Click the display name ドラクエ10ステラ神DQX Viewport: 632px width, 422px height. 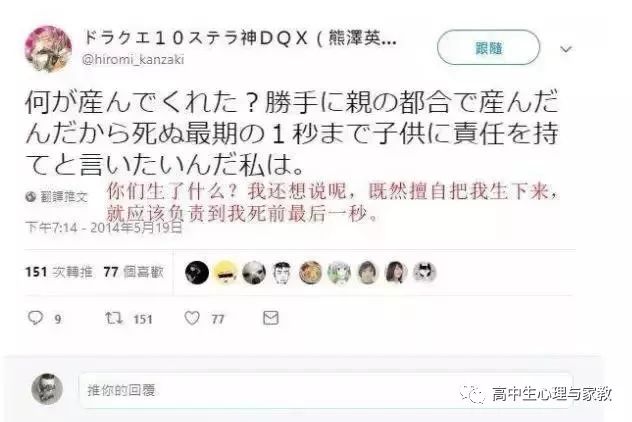coord(196,39)
